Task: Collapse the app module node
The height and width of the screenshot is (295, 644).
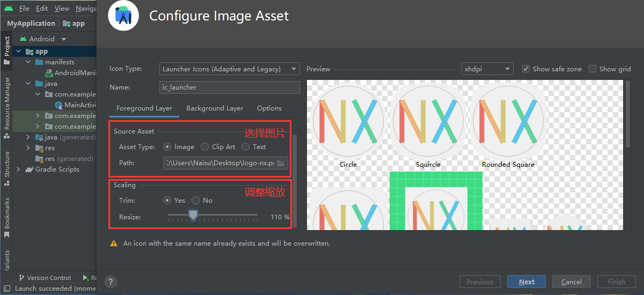Action: click(19, 51)
